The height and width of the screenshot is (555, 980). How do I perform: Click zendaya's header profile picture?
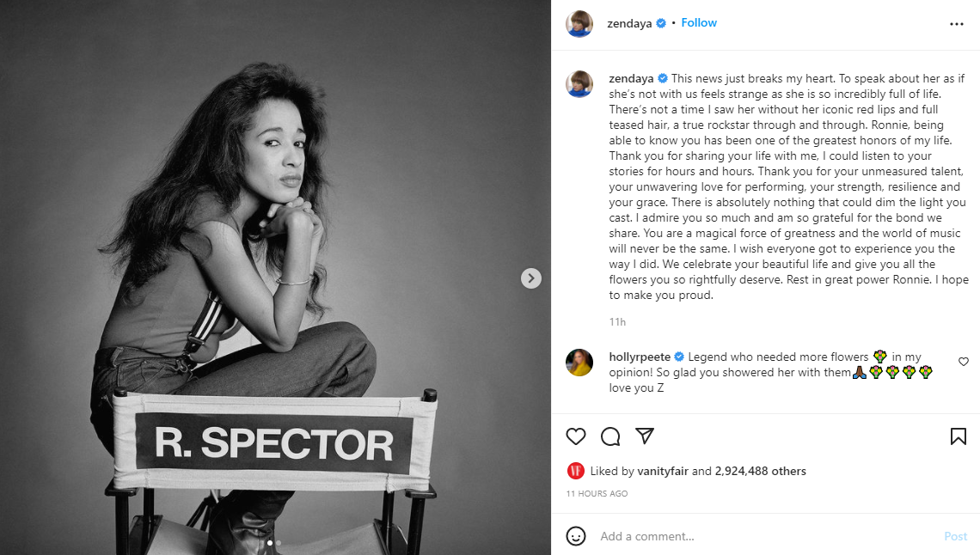pos(579,24)
